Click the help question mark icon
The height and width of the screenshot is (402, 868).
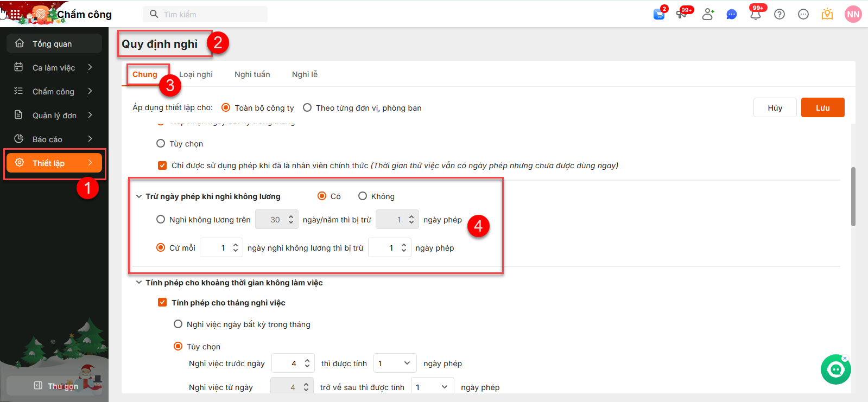(x=780, y=14)
